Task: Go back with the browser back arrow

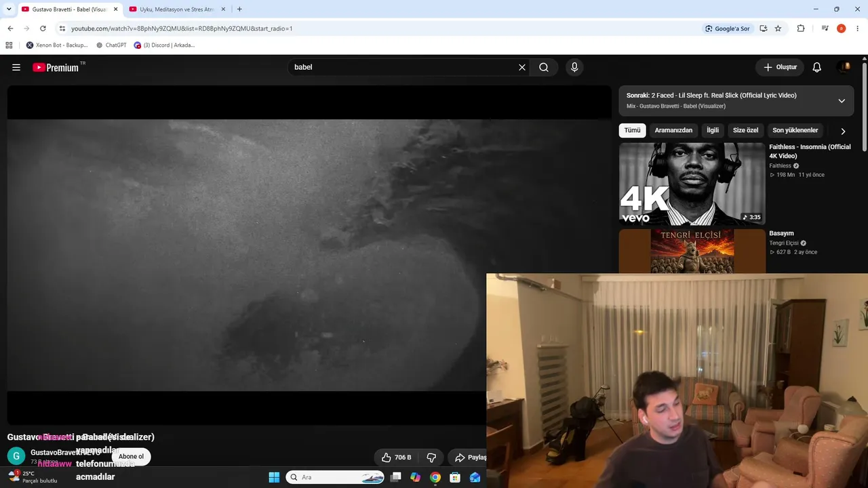Action: coord(10,28)
